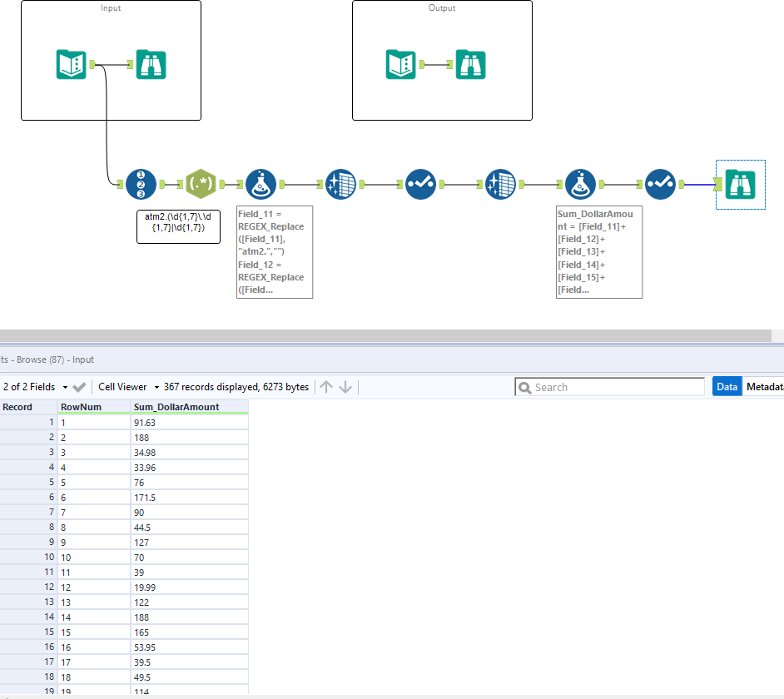Select the Formula tool computing Sum_DollarAmount
Screen dimensions: 784x699
coord(580,184)
